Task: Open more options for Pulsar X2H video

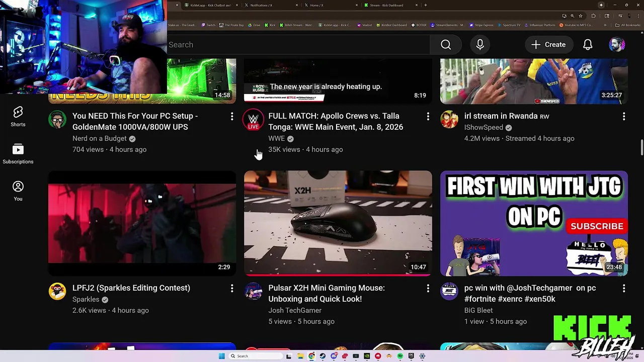Action: point(428,289)
